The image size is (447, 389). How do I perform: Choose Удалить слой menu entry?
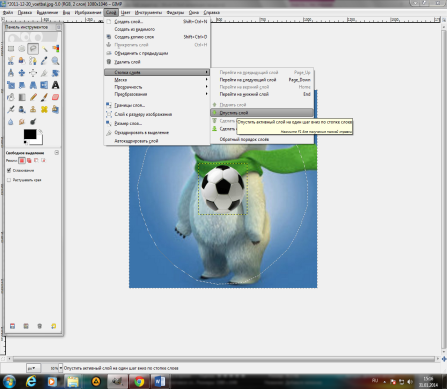point(157,62)
